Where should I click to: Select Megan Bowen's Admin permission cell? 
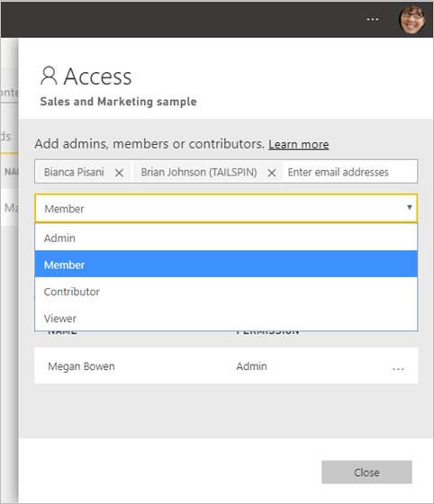tap(251, 366)
